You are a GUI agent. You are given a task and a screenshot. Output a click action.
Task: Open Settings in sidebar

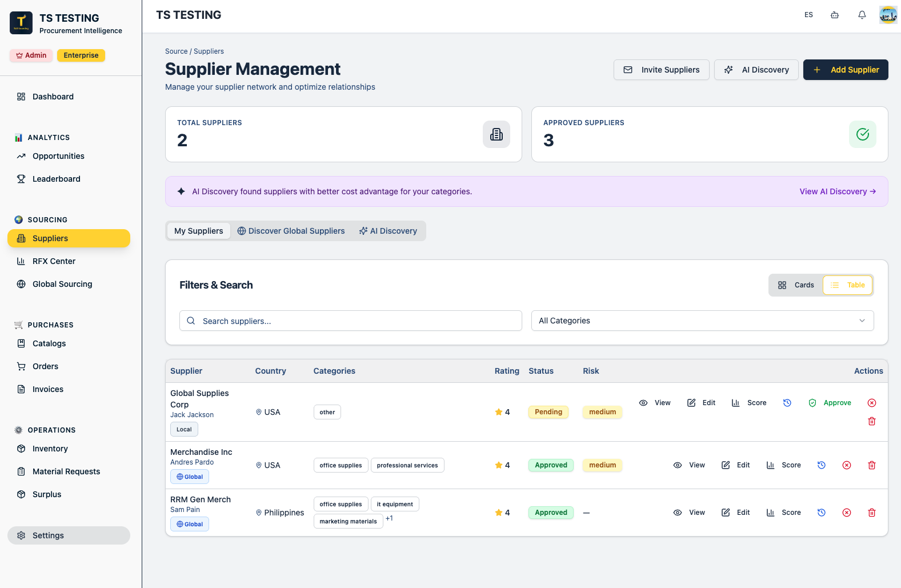point(69,535)
